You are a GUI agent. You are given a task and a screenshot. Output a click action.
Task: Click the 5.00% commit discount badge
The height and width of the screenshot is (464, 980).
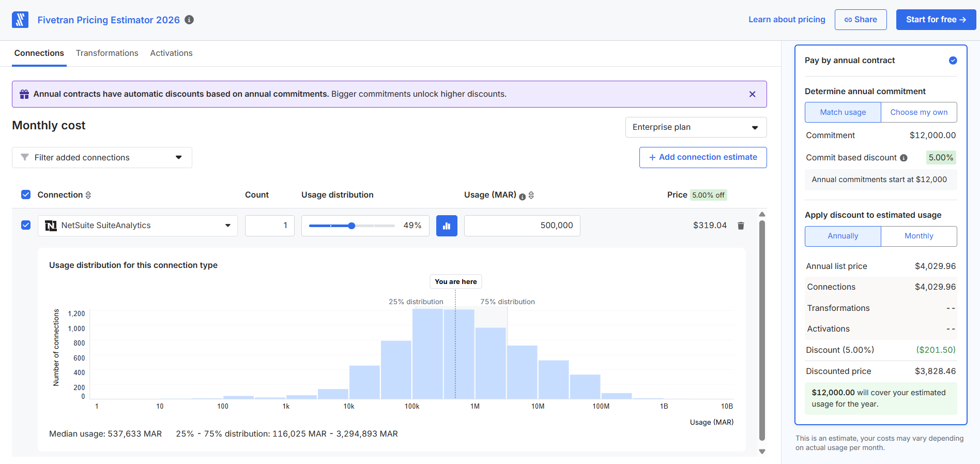(941, 158)
